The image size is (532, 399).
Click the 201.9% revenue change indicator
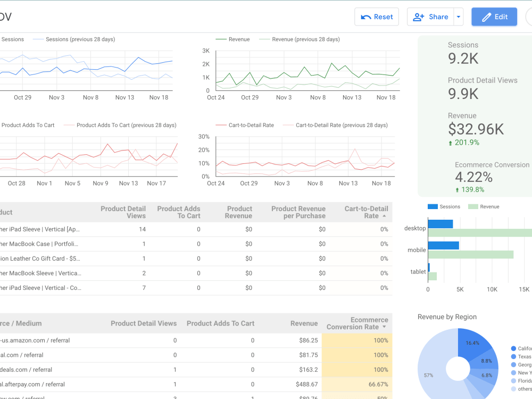[x=464, y=143]
